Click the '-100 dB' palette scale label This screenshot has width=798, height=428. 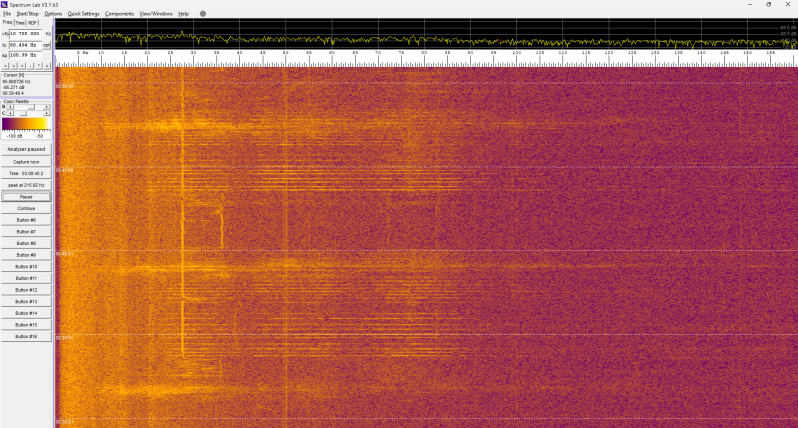[15, 136]
